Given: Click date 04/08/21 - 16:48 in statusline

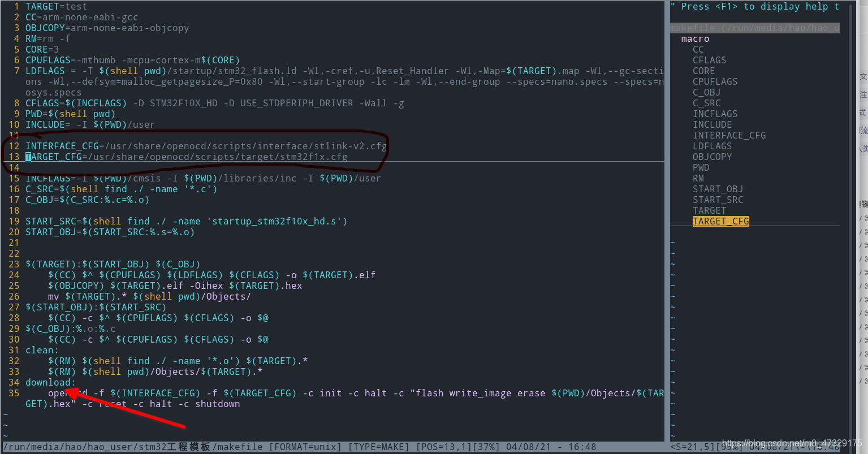Looking at the screenshot, I should pos(551,447).
